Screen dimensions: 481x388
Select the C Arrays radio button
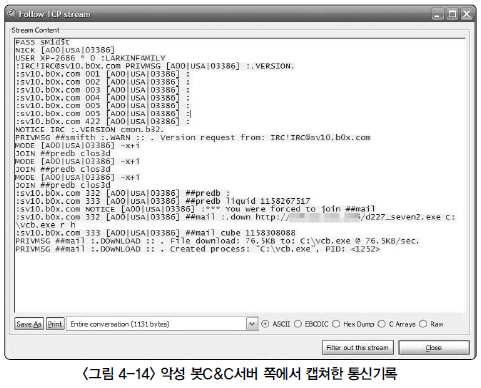click(x=382, y=324)
